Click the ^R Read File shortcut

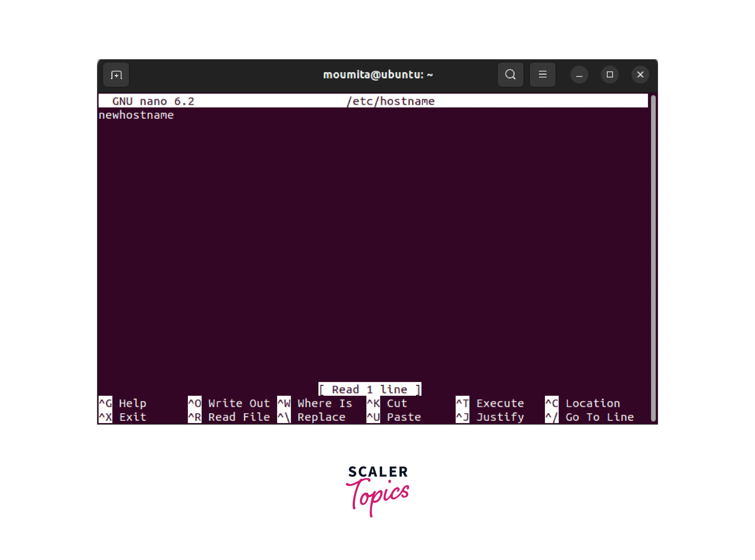229,417
